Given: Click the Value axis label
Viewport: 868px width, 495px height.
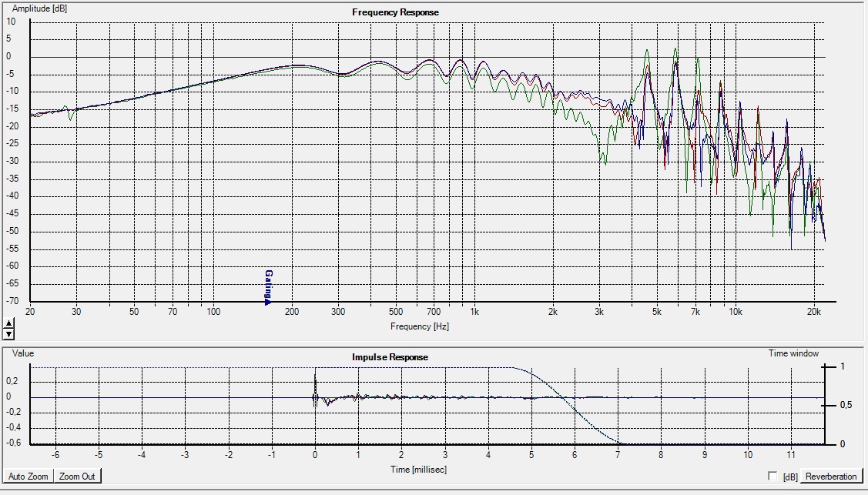Looking at the screenshot, I should pos(22,353).
